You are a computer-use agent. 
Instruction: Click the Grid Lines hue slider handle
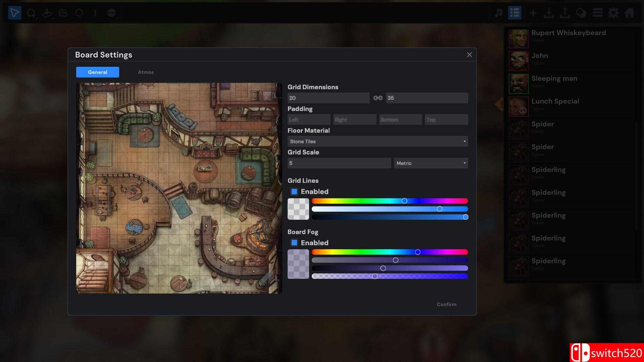(404, 201)
